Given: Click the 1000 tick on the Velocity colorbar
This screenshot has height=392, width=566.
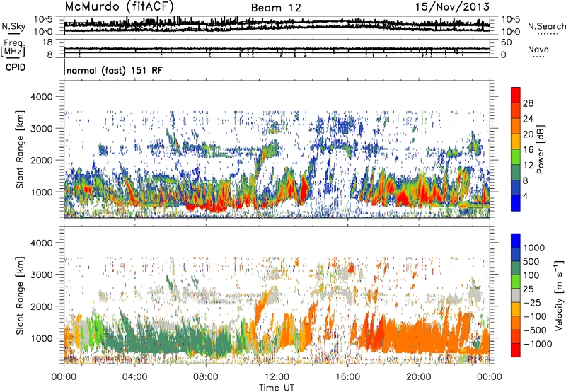Looking at the screenshot, I should pos(534,248).
